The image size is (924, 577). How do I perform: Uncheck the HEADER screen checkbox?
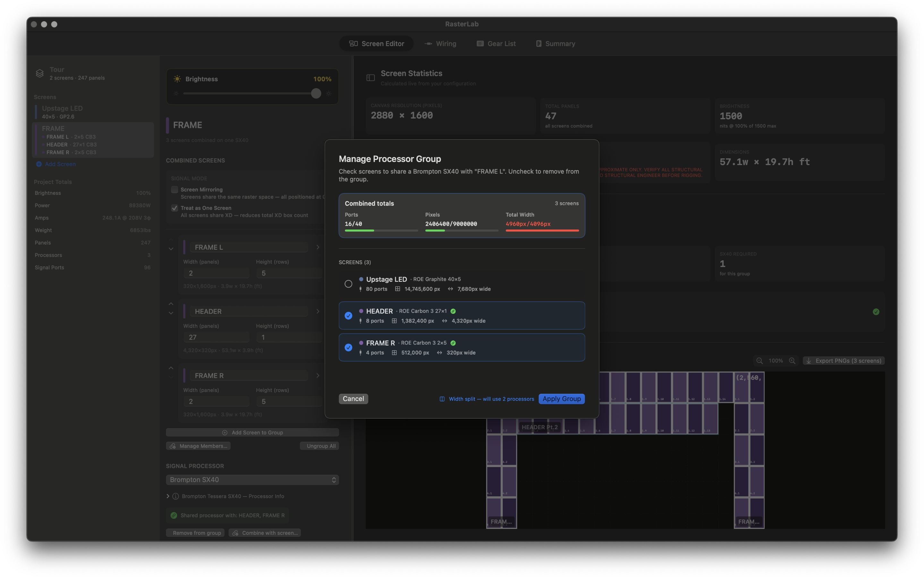click(348, 316)
